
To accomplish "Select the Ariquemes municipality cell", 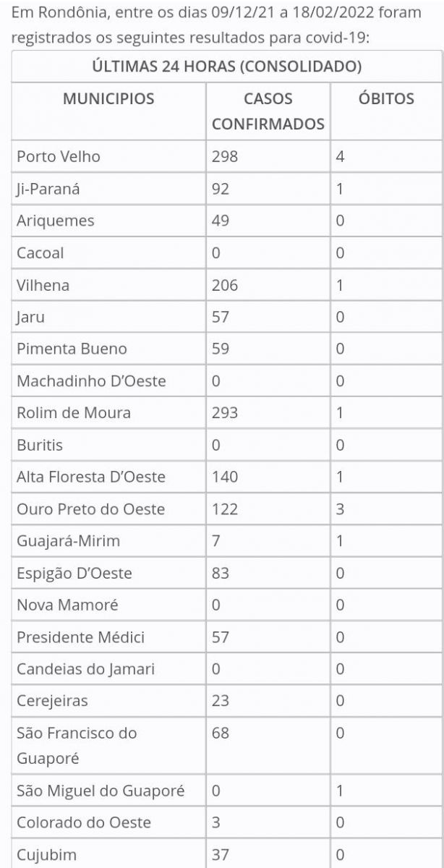I will coord(56,221).
